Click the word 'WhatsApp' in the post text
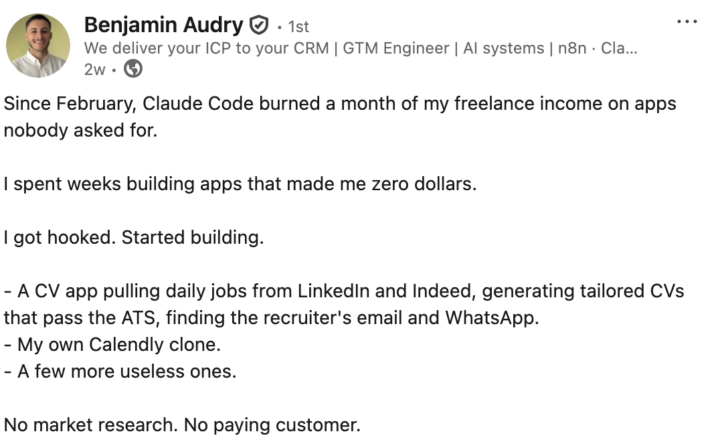The height and width of the screenshot is (446, 720). (492, 318)
